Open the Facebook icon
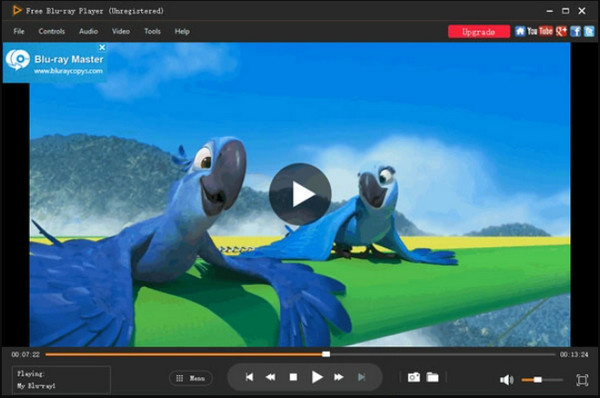The image size is (600, 398). [575, 31]
